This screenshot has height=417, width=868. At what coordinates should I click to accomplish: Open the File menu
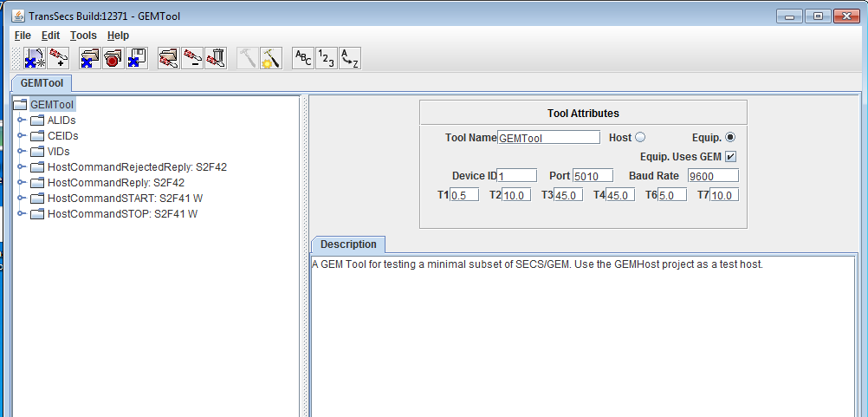click(23, 36)
